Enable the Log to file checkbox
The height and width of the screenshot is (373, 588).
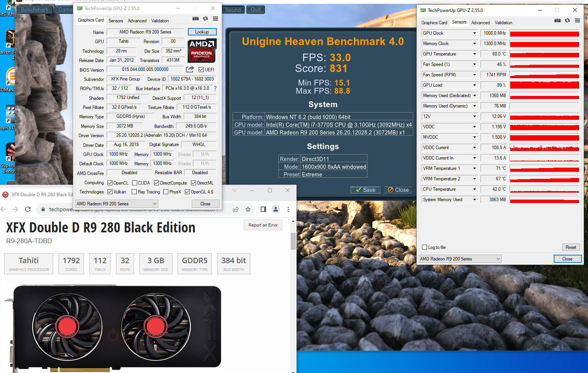coord(424,247)
